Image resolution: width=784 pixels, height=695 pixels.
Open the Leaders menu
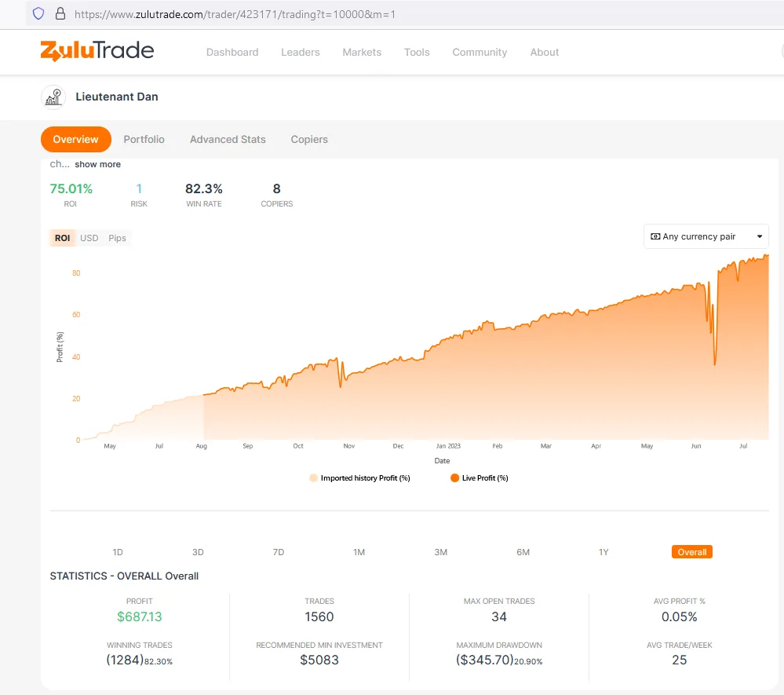pyautogui.click(x=301, y=52)
